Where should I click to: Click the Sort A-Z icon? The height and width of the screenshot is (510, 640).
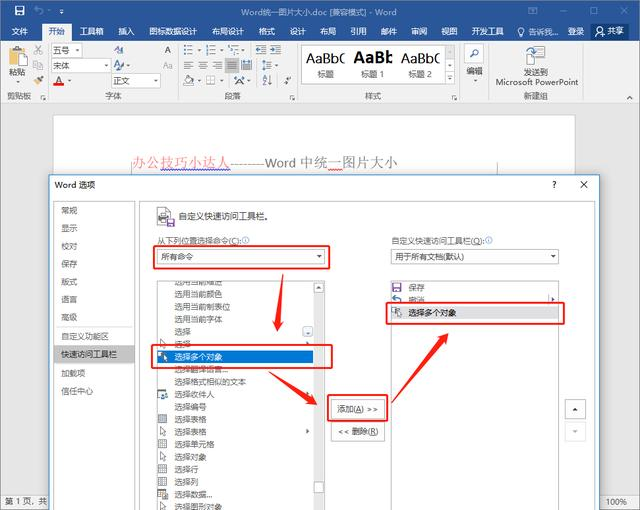click(267, 80)
